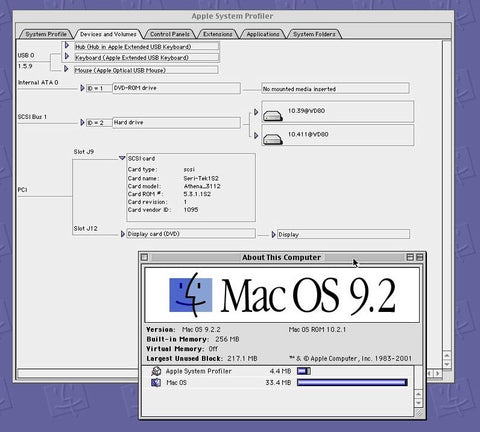Viewport: 480px width, 432px height.
Task: Expand the Hard drive ID = 2 entry
Action: click(82, 122)
